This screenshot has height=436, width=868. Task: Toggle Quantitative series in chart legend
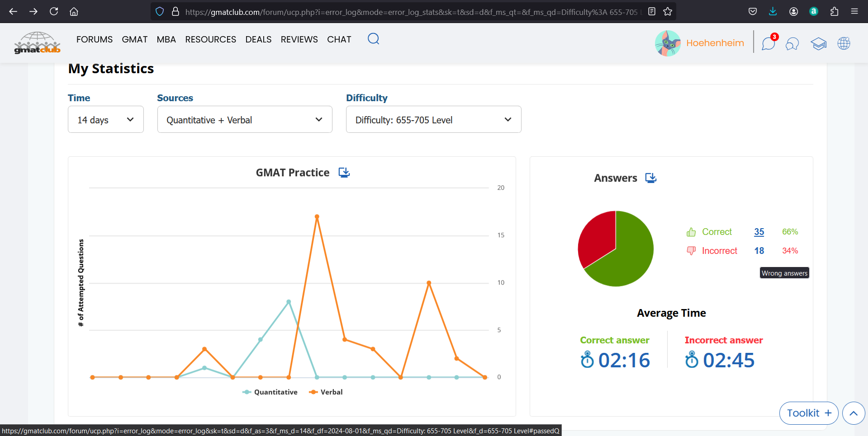270,392
